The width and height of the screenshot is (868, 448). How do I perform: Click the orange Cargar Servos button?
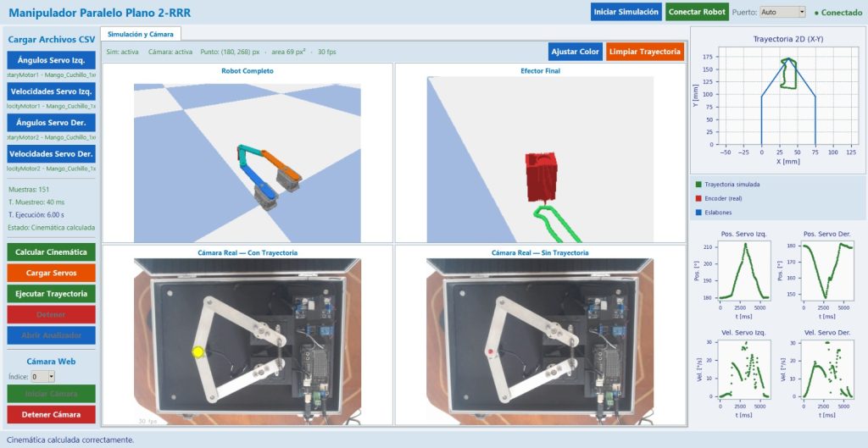pyautogui.click(x=52, y=273)
